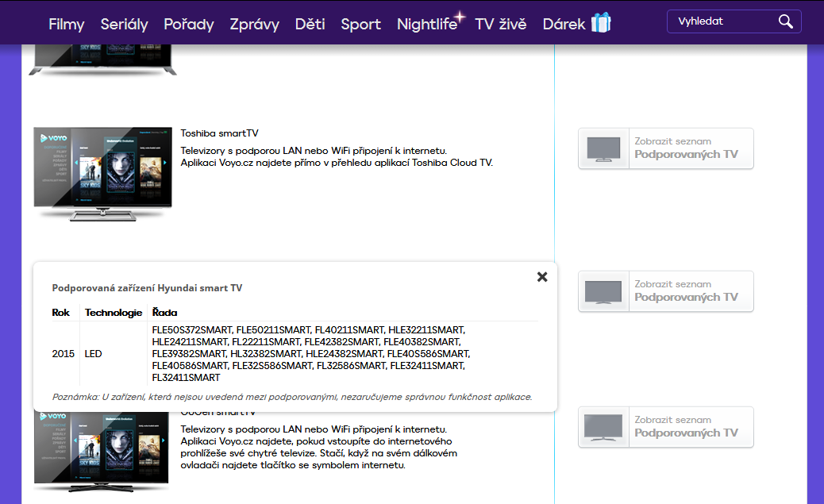Viewport: 824px width, 504px height.
Task: Open the Filmy section
Action: click(66, 24)
